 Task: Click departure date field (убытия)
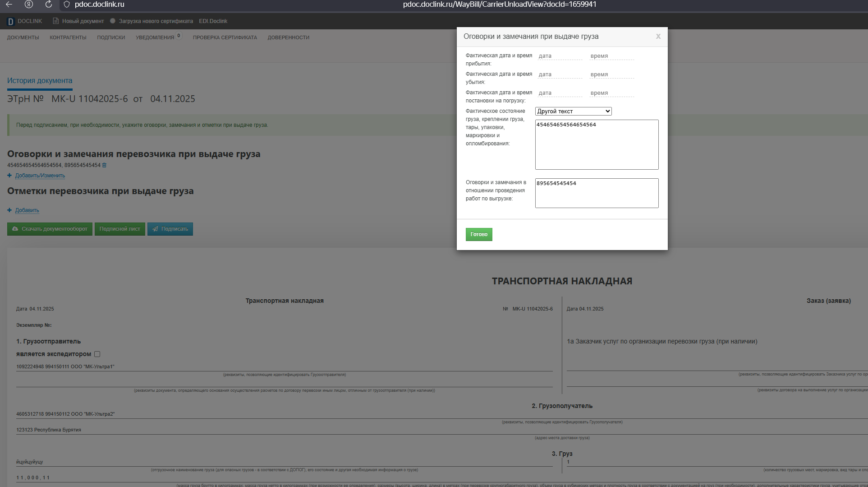[560, 74]
